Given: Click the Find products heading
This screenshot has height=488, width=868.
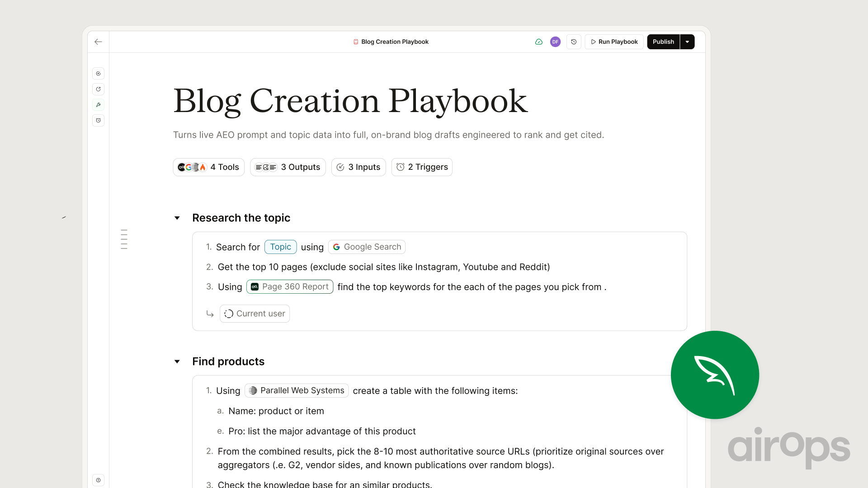Looking at the screenshot, I should coord(228,361).
